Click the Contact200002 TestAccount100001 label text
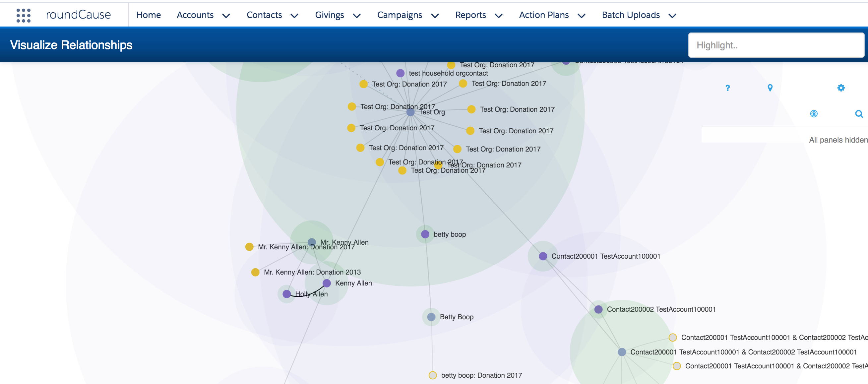The height and width of the screenshot is (384, 868). tap(661, 309)
